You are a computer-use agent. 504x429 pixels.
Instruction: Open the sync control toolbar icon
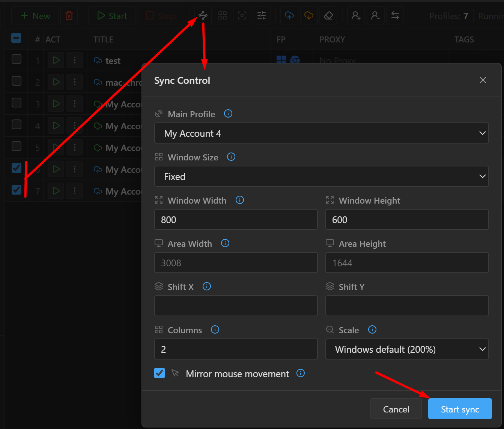pyautogui.click(x=203, y=16)
